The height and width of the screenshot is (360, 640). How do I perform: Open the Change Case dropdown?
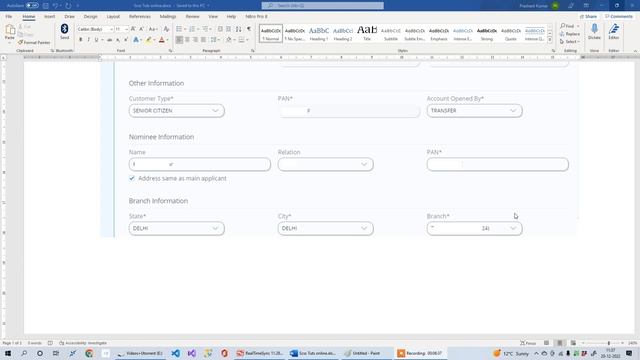pos(153,29)
